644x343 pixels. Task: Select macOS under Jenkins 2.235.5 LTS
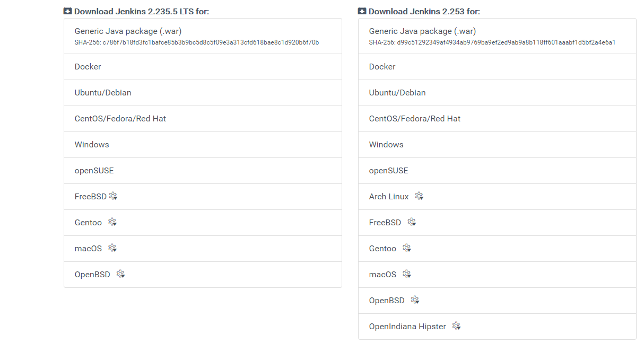pos(203,249)
